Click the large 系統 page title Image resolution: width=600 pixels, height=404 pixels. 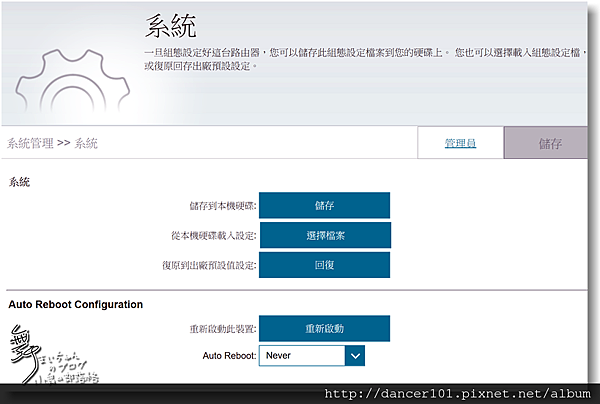tap(171, 26)
